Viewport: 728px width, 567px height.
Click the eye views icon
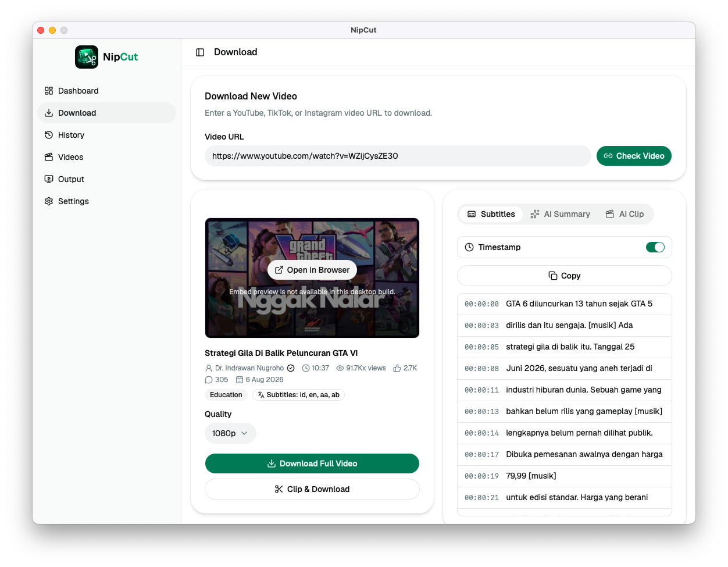(340, 368)
